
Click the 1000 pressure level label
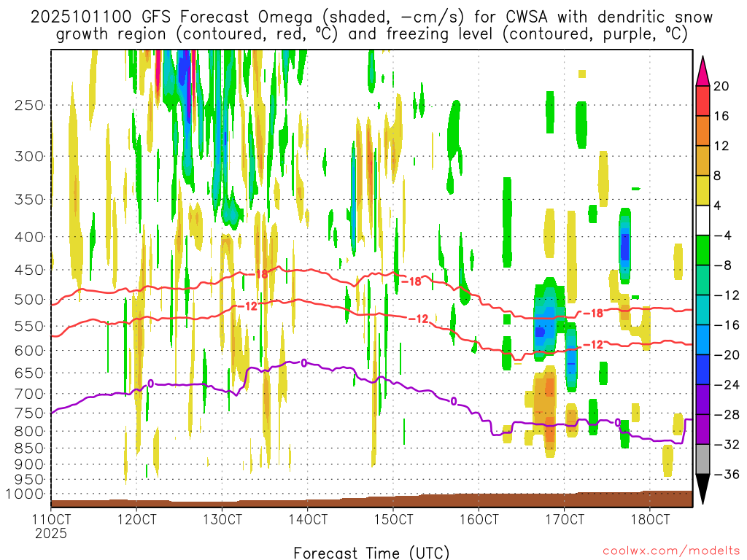[x=26, y=494]
